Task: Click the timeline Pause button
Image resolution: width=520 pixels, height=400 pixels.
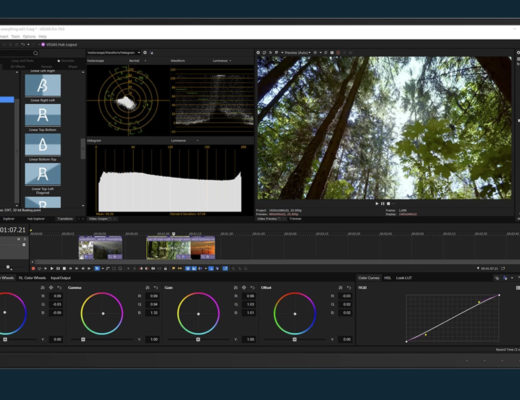Action: point(58,268)
